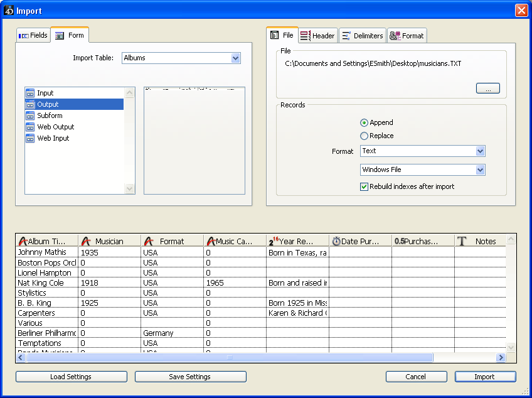Click the Web Output form icon
The height and width of the screenshot is (398, 532).
point(30,127)
